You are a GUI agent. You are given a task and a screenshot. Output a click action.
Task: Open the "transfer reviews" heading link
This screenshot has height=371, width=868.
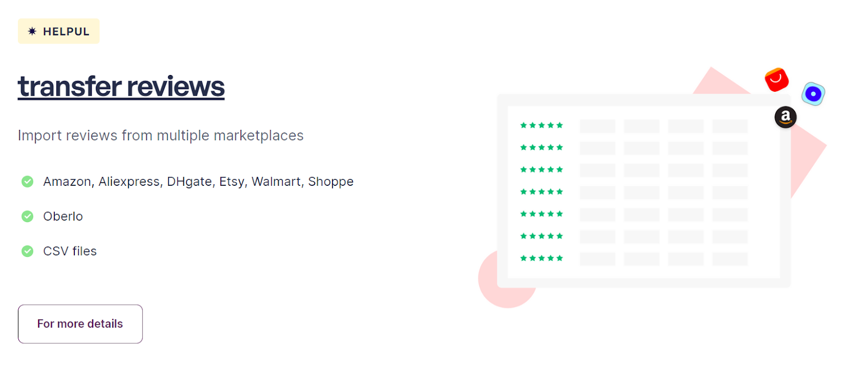(121, 87)
